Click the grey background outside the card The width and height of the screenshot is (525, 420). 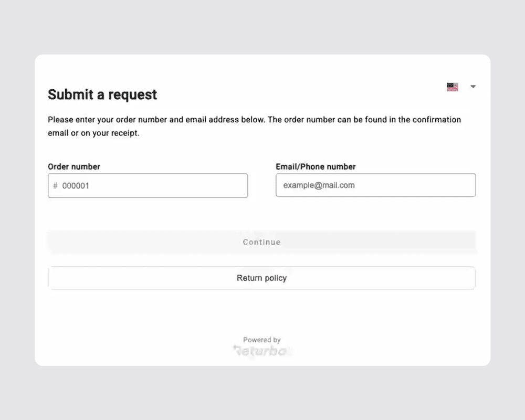(262, 26)
